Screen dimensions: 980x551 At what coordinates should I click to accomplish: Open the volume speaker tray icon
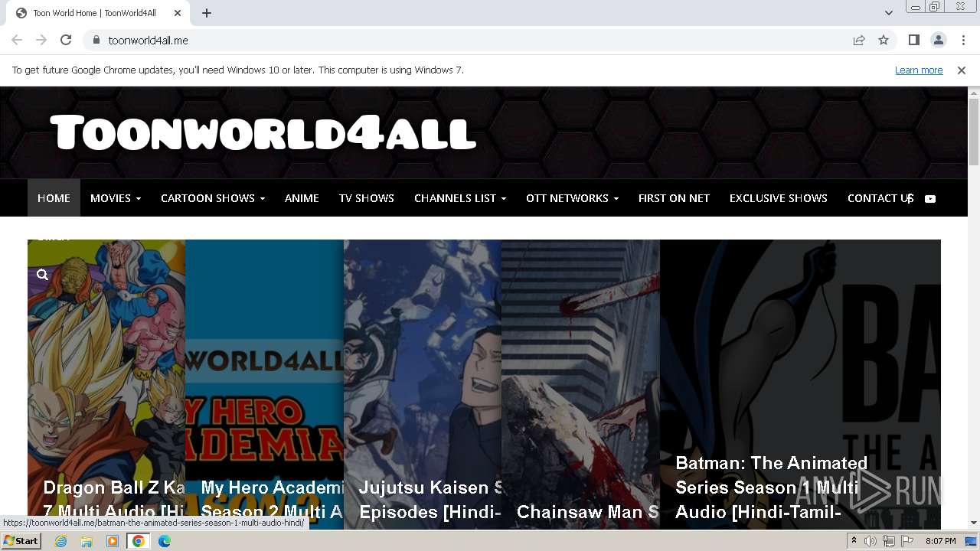pyautogui.click(x=871, y=541)
